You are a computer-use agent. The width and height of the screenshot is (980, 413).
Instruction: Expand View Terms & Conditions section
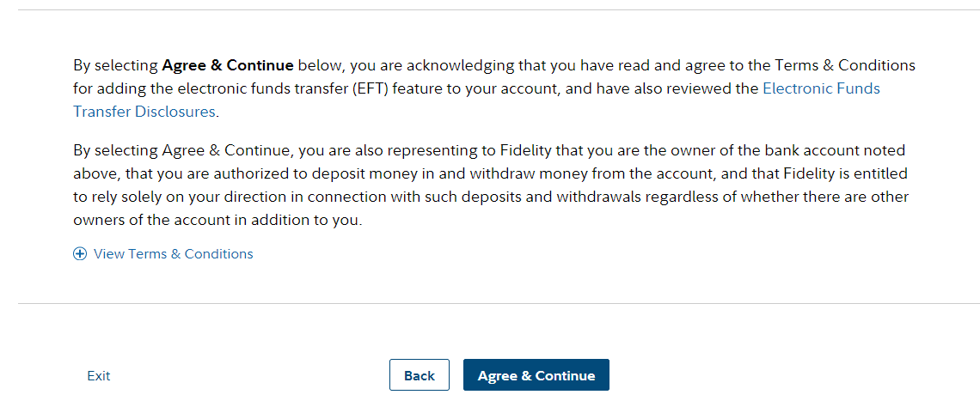pyautogui.click(x=172, y=254)
